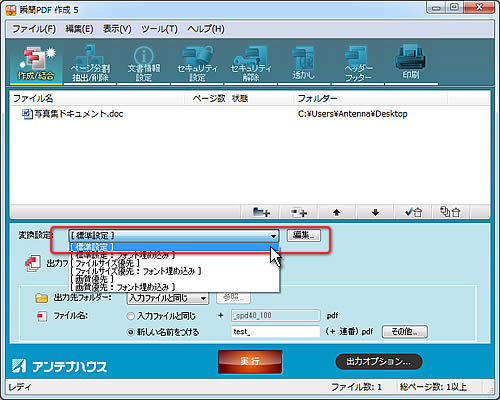Select the 写真集ドキュメント.doc file row
Viewport: 500px width, 400px height.
tap(250, 114)
